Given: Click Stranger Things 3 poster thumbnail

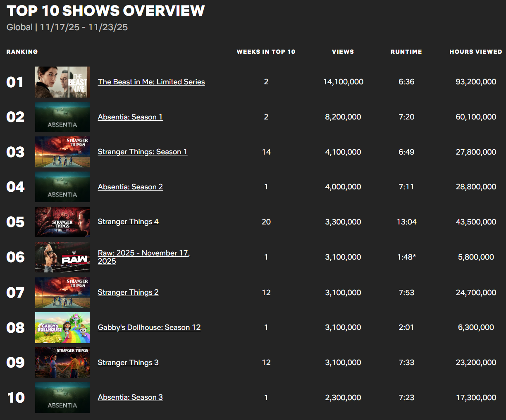Looking at the screenshot, I should click(62, 363).
